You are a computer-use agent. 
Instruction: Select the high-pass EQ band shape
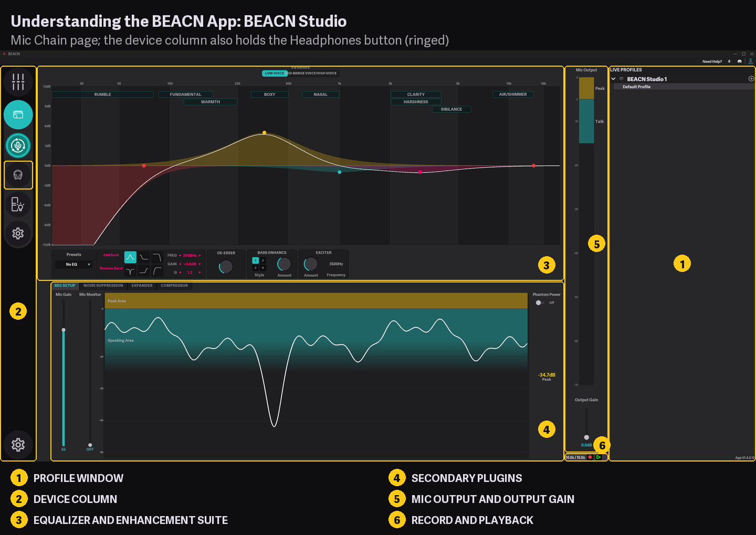point(157,271)
